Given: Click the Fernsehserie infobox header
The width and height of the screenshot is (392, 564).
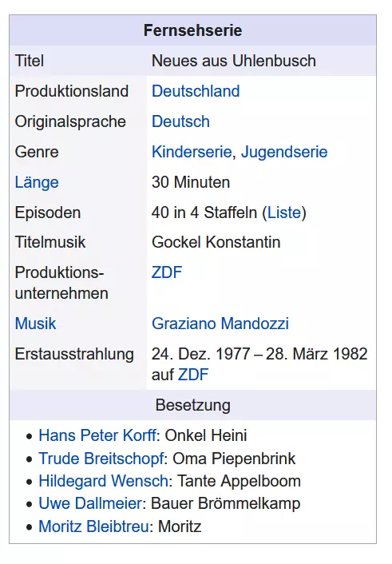Looking at the screenshot, I should click(x=192, y=30).
